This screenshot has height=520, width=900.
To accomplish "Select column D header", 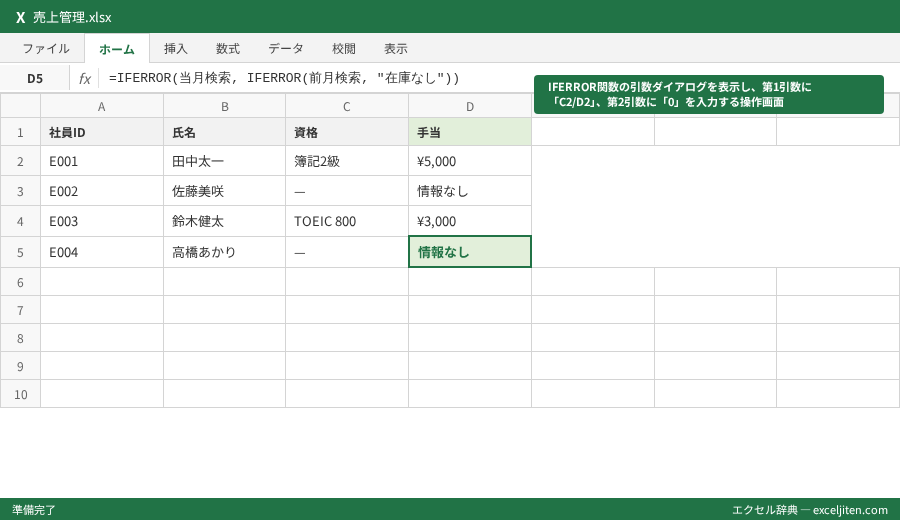I will tap(470, 106).
